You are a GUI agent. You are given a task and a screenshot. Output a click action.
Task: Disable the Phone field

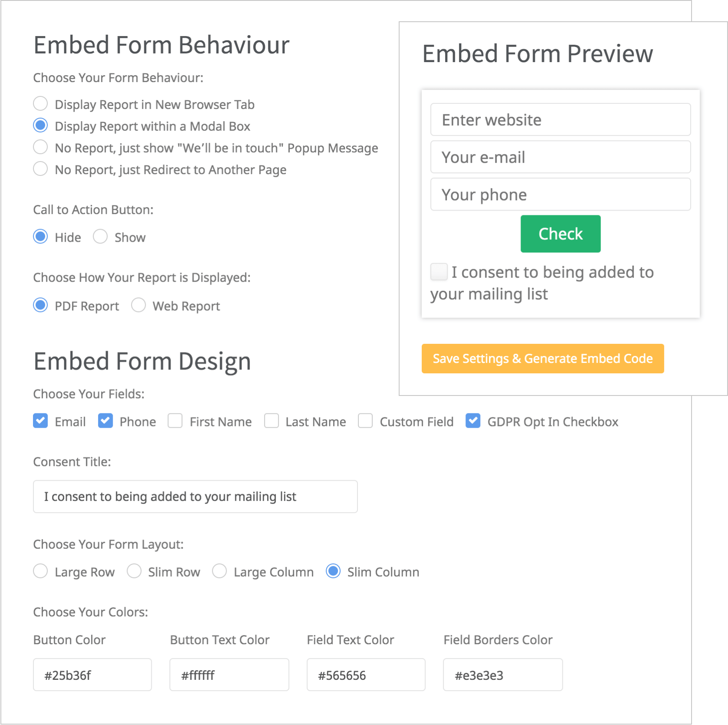pos(105,421)
